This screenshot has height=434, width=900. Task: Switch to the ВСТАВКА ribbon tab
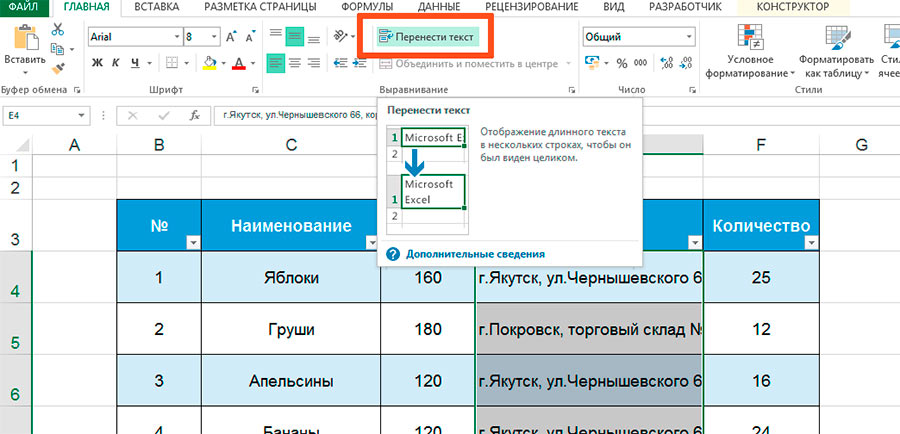click(157, 7)
